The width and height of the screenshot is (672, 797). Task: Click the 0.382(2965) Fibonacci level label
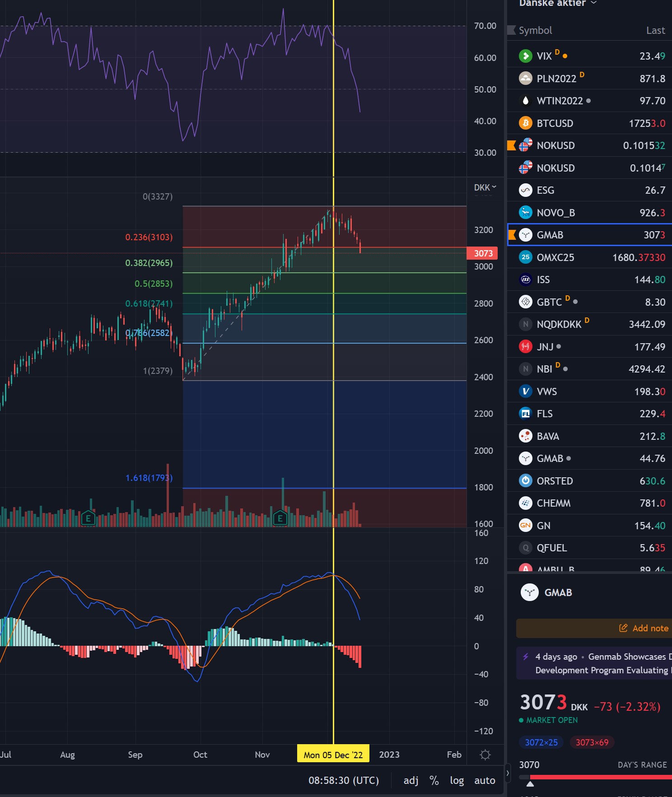pyautogui.click(x=149, y=263)
